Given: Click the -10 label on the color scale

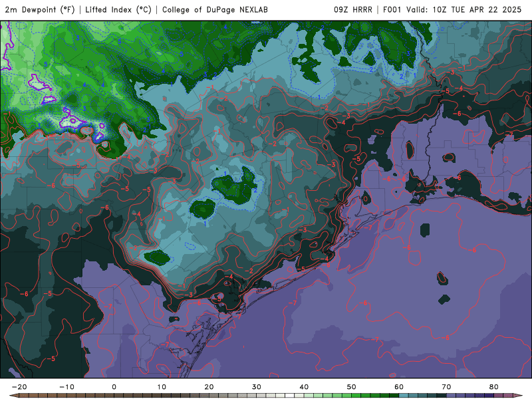Looking at the screenshot, I should tap(67, 387).
